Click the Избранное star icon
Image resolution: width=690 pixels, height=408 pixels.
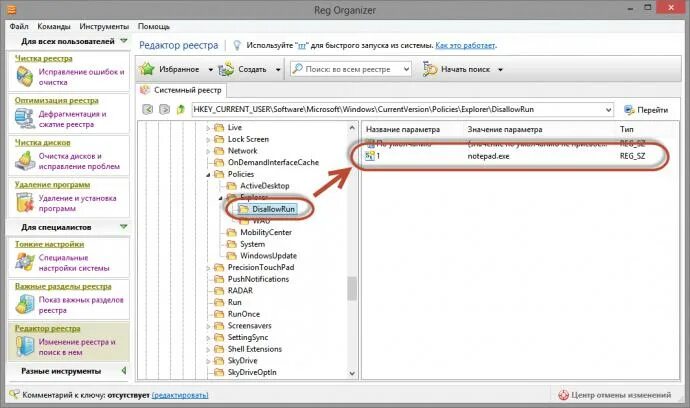pyautogui.click(x=147, y=69)
